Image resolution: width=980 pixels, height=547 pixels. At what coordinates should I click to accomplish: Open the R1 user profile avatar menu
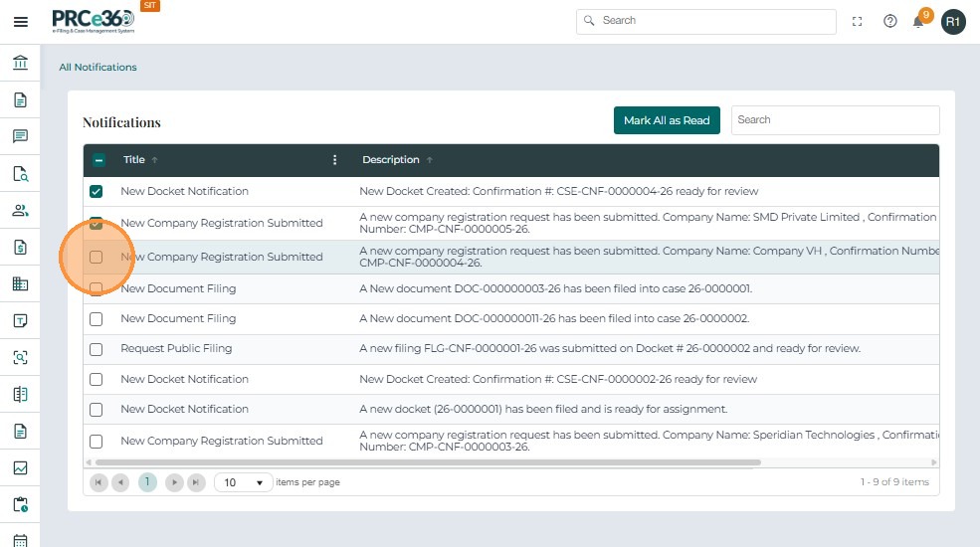point(953,21)
